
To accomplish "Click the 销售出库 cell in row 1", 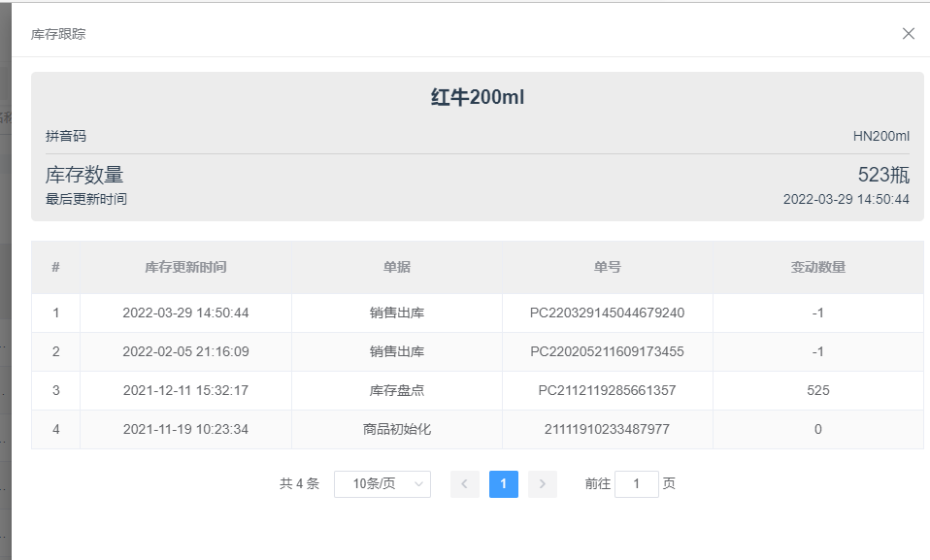I will click(397, 313).
